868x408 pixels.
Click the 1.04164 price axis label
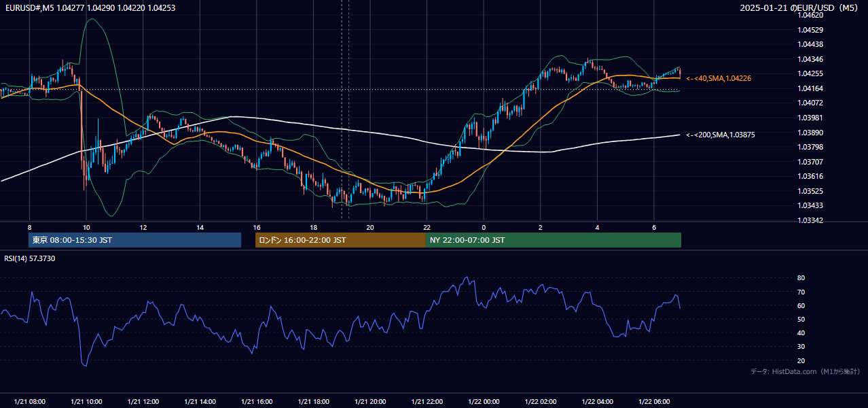[811, 88]
